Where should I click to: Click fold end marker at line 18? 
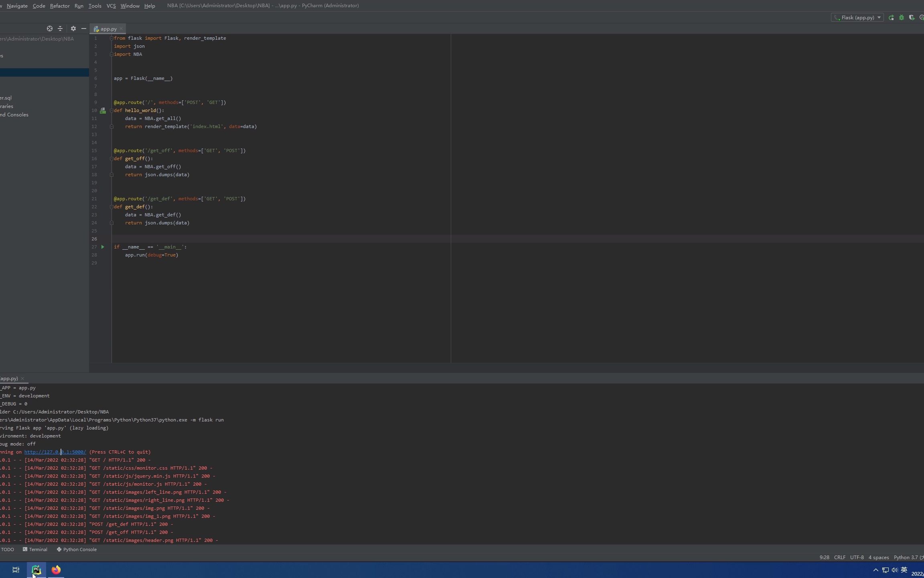tap(111, 175)
